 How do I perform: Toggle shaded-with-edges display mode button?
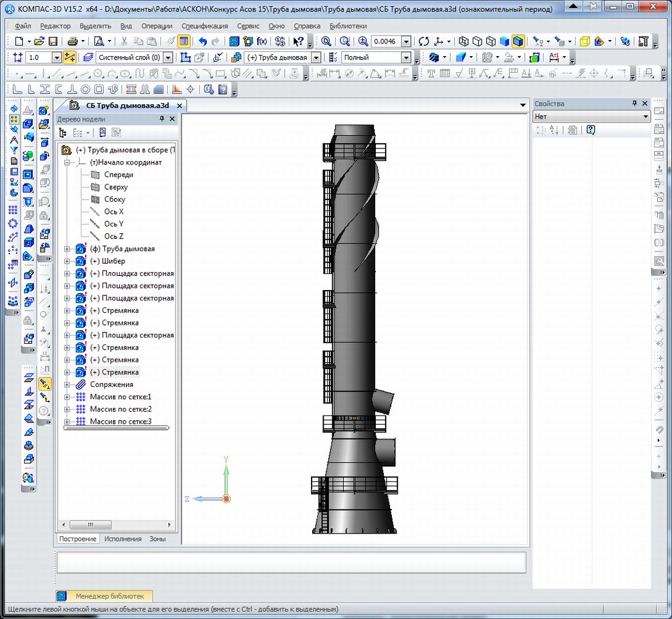[x=518, y=41]
